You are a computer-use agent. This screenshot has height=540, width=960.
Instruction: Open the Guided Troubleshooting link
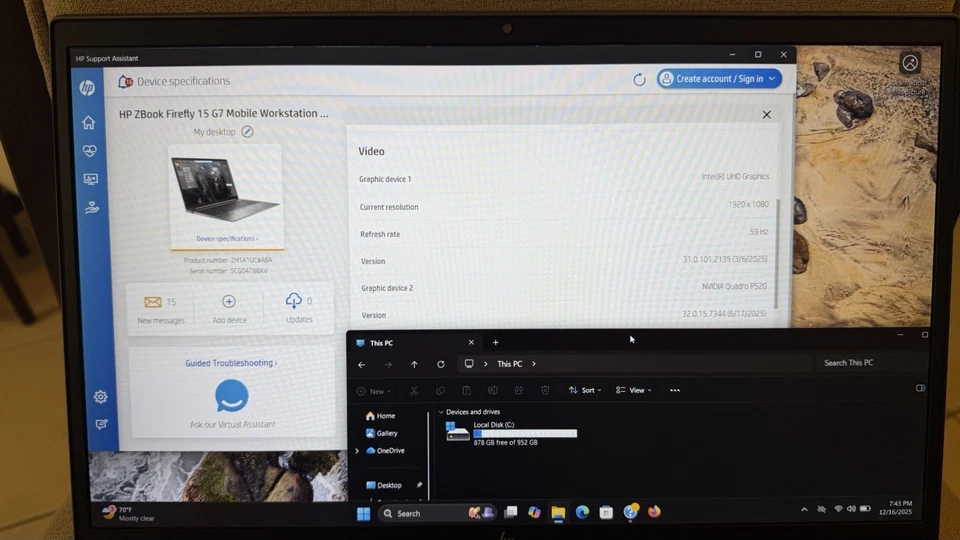tap(231, 363)
